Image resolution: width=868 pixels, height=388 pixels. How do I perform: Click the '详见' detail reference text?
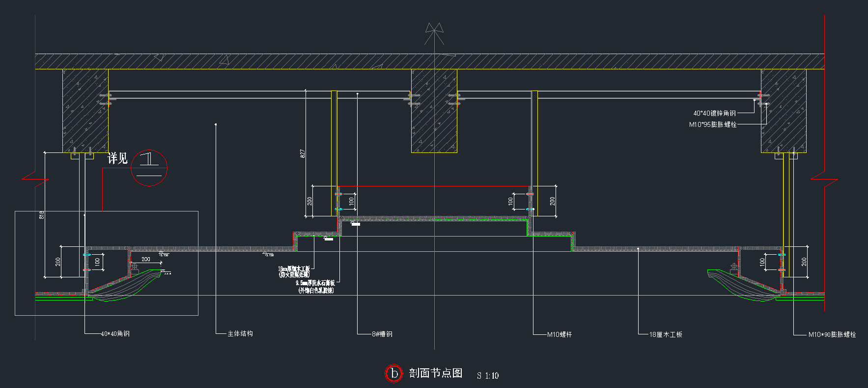(x=117, y=158)
